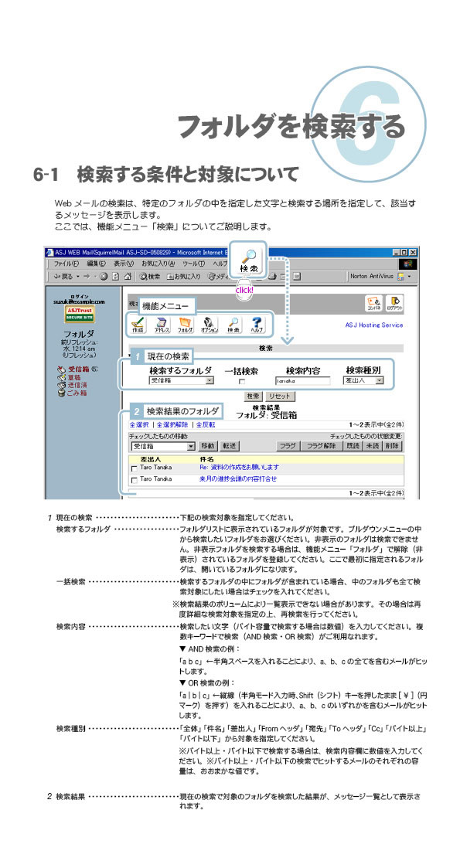Viewport: 460px width, 868px height.
Task: Click the 検索内容 input field
Action: [x=302, y=381]
